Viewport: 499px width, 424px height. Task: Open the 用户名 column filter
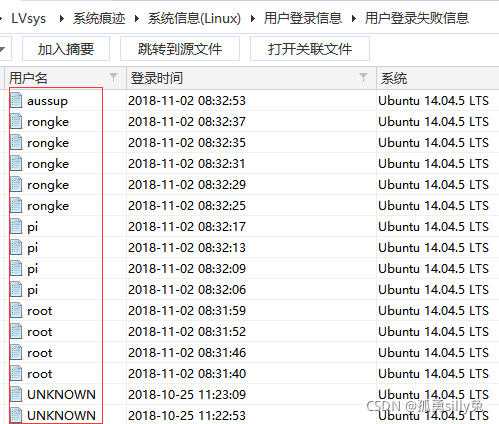point(113,78)
